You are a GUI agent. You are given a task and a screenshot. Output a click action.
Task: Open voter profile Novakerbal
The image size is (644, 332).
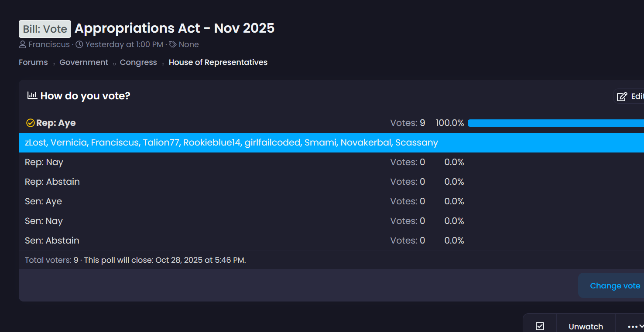coord(366,142)
